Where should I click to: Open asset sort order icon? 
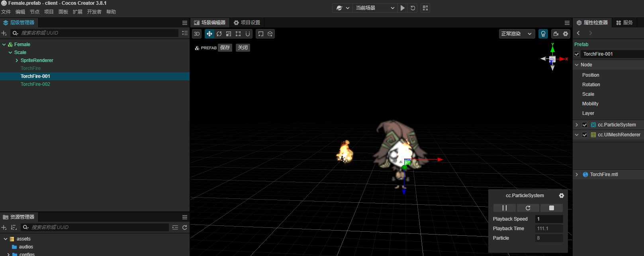(14, 227)
